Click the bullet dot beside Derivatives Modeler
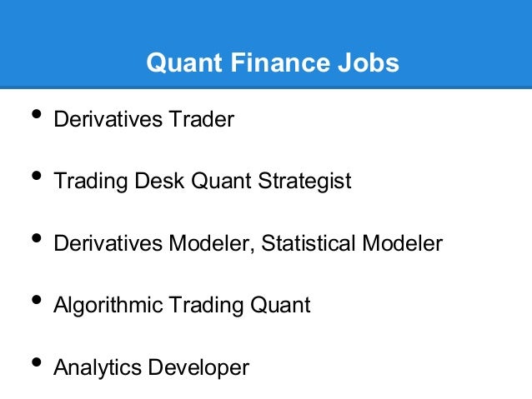Viewport: 532px width, 399px height. click(37, 238)
